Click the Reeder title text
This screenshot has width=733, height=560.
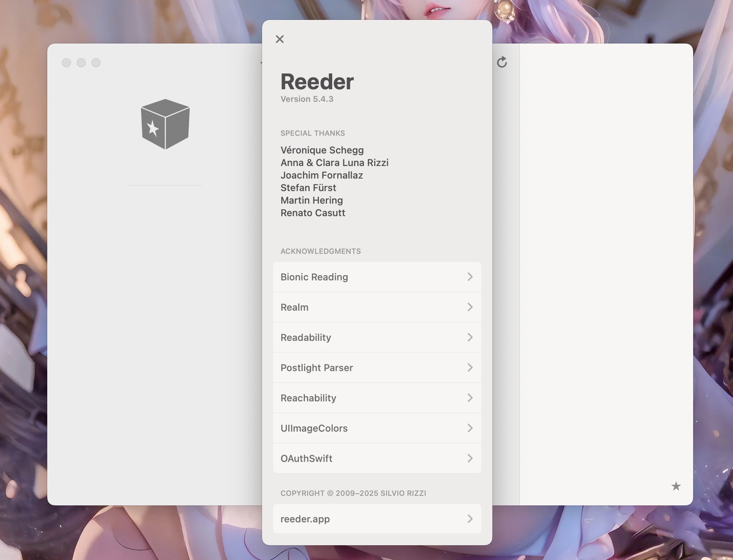(317, 82)
